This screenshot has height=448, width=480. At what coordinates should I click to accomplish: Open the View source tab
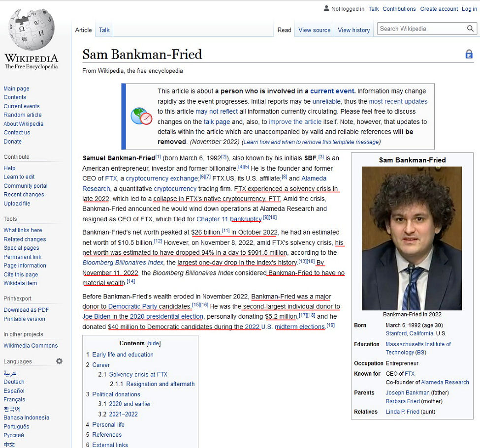click(315, 30)
